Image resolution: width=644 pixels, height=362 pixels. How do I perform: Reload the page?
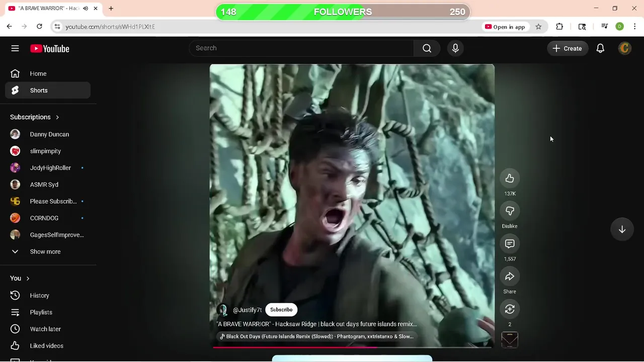coord(39,27)
